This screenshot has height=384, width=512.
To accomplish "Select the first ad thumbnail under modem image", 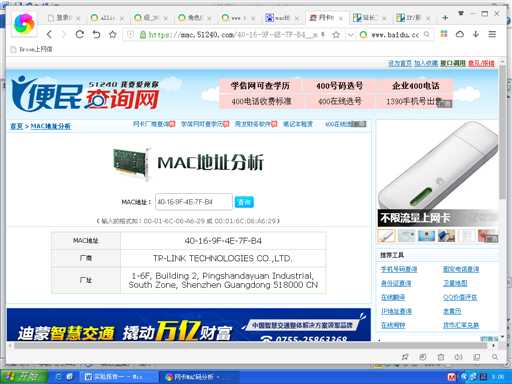I will (x=386, y=236).
